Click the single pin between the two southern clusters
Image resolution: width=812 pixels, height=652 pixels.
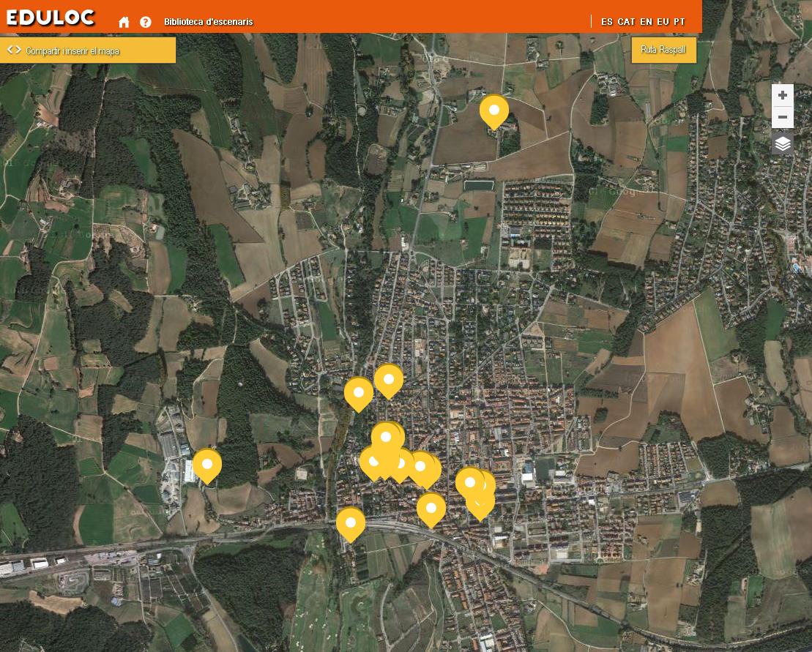pos(431,509)
